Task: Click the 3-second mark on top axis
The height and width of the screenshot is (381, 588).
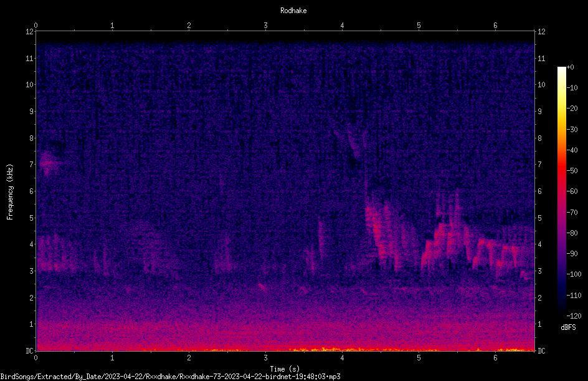Action: click(265, 26)
